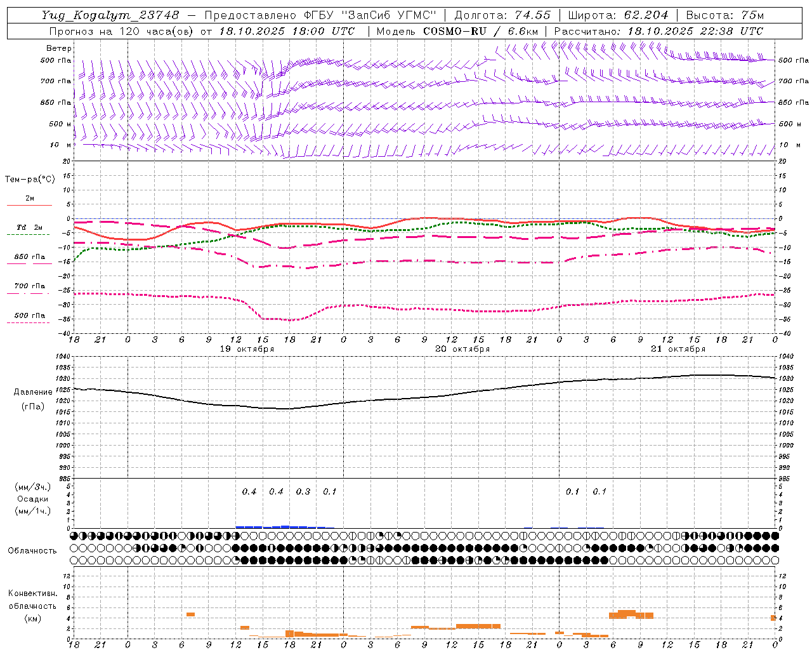Click the Осадки precipitation label
Image resolution: width=812 pixels, height=650 pixels.
point(33,499)
